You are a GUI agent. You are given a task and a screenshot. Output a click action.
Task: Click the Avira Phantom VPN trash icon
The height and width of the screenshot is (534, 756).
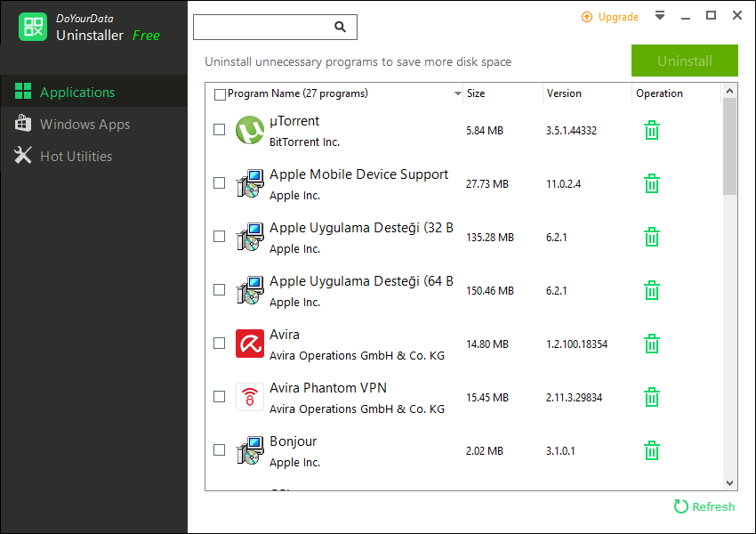(651, 398)
